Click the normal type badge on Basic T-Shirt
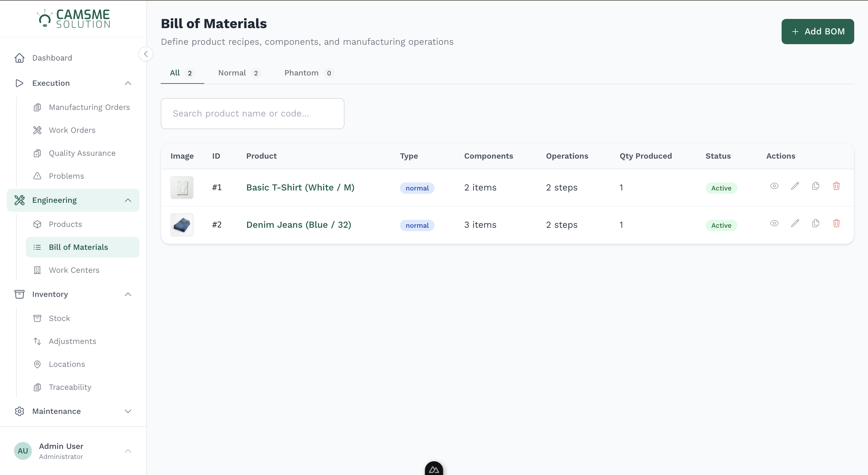 [417, 188]
